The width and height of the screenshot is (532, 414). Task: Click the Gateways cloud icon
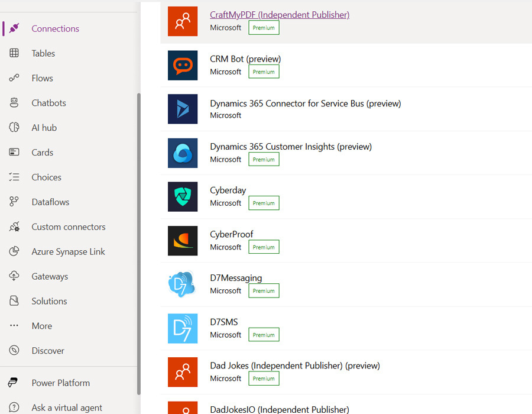(x=14, y=276)
